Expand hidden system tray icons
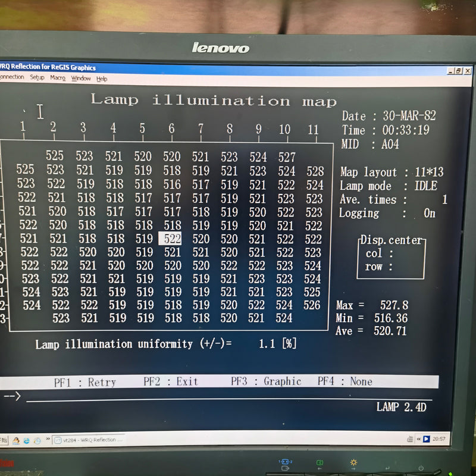The height and width of the screenshot is (476, 476). [x=419, y=439]
